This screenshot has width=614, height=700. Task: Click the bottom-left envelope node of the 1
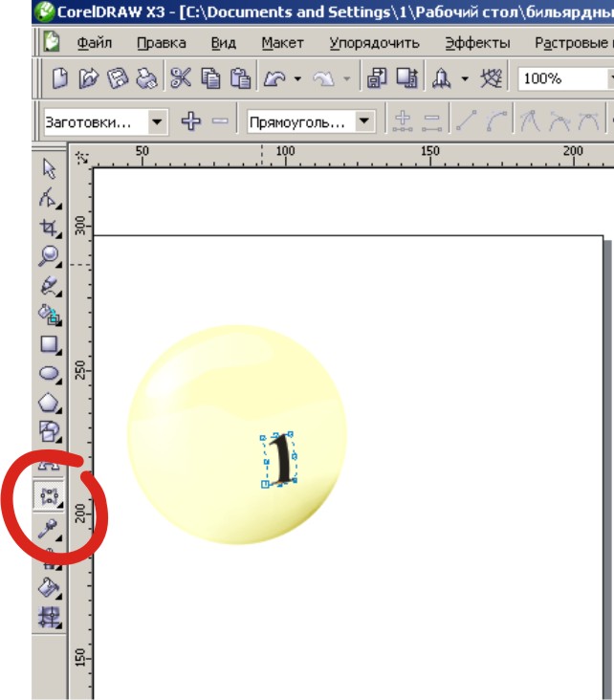click(265, 484)
